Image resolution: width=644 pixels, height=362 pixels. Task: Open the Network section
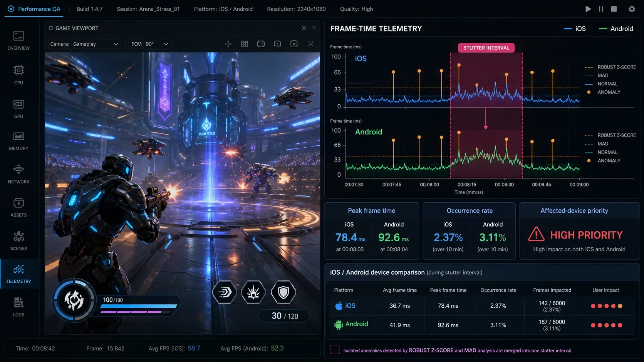click(18, 174)
